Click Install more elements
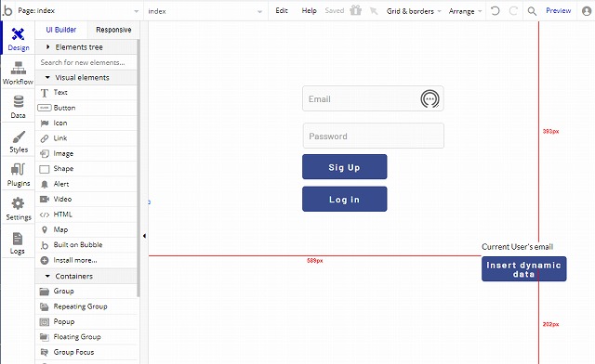 click(86, 260)
